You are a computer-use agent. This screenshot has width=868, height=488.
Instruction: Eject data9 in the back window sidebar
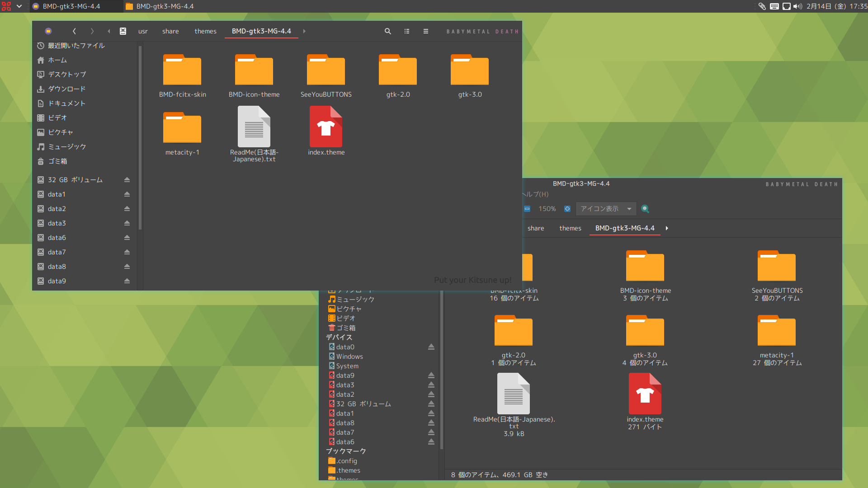pos(431,375)
